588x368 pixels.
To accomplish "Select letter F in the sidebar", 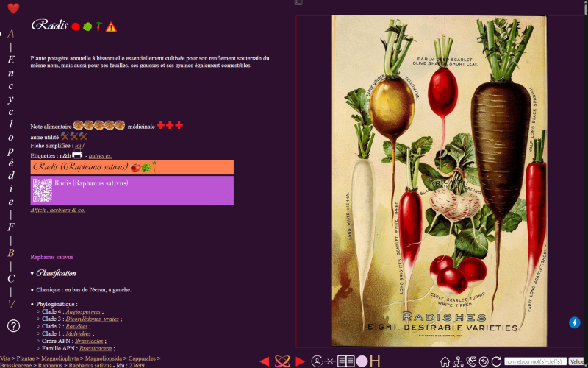I will point(11,227).
